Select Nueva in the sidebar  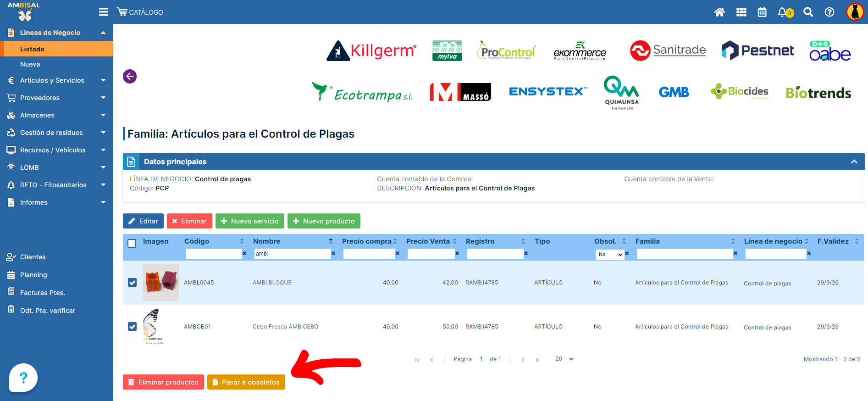pos(30,64)
